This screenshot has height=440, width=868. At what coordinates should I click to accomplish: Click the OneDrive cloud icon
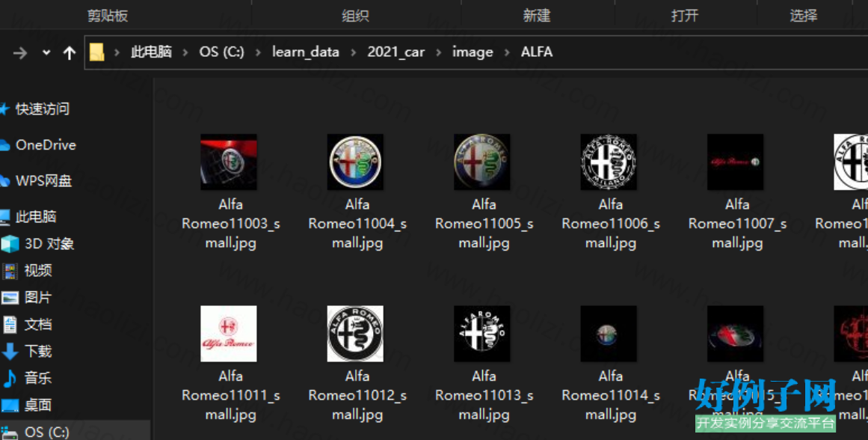point(4,146)
